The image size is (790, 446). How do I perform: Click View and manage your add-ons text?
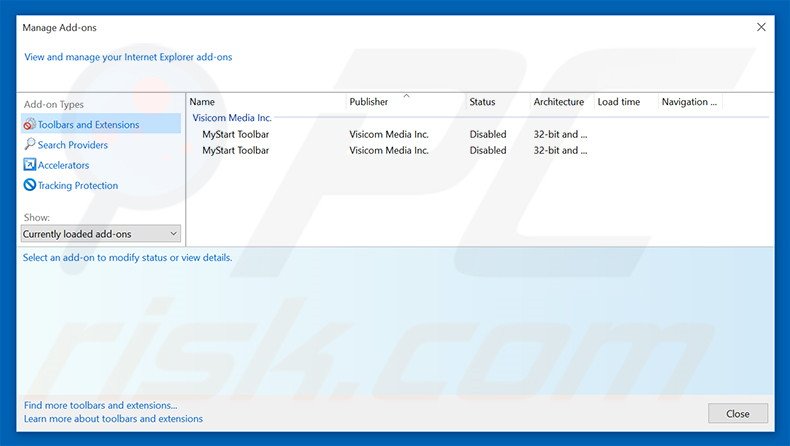tap(128, 57)
